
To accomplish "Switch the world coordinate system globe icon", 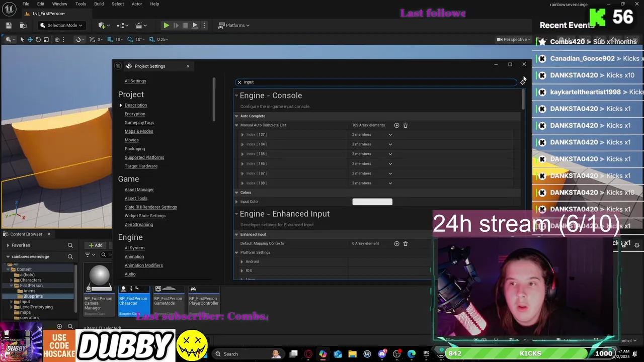I will pyautogui.click(x=57, y=39).
